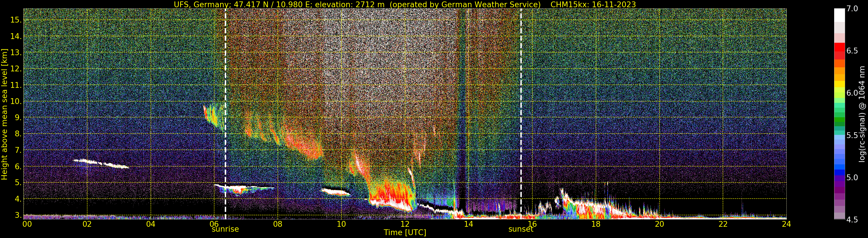Click the time axis tick '20'
This screenshot has width=868, height=238.
pyautogui.click(x=659, y=224)
